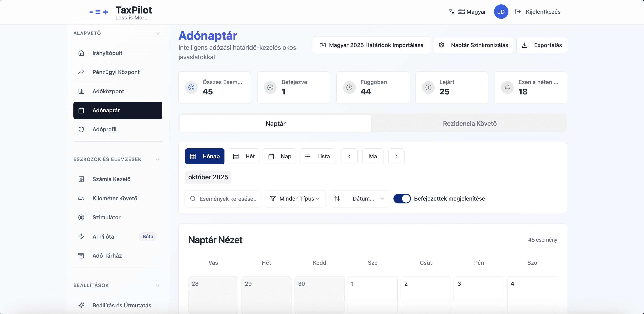
Task: Click the AI Pilóta lightning icon
Action: point(81,237)
